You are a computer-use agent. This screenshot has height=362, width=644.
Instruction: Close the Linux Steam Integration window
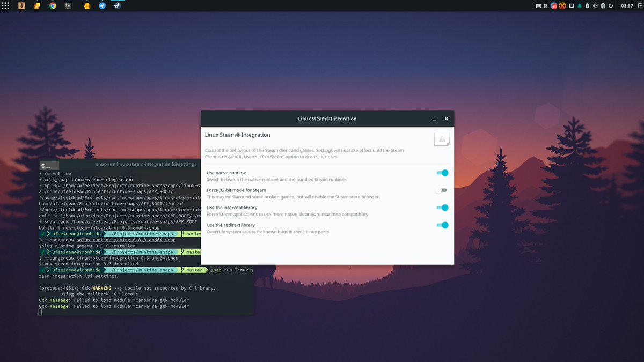click(446, 119)
